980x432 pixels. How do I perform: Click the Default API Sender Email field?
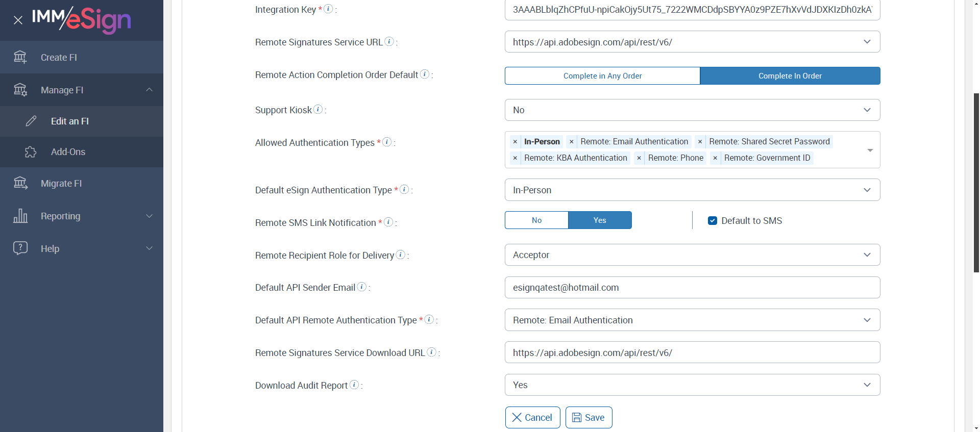pos(692,288)
